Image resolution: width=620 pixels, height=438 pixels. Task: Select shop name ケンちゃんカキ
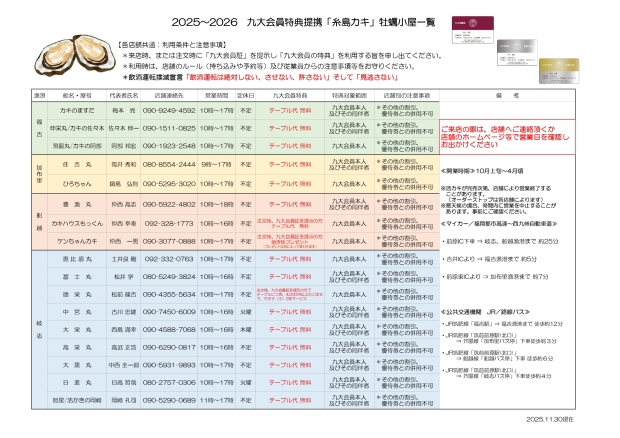(77, 241)
